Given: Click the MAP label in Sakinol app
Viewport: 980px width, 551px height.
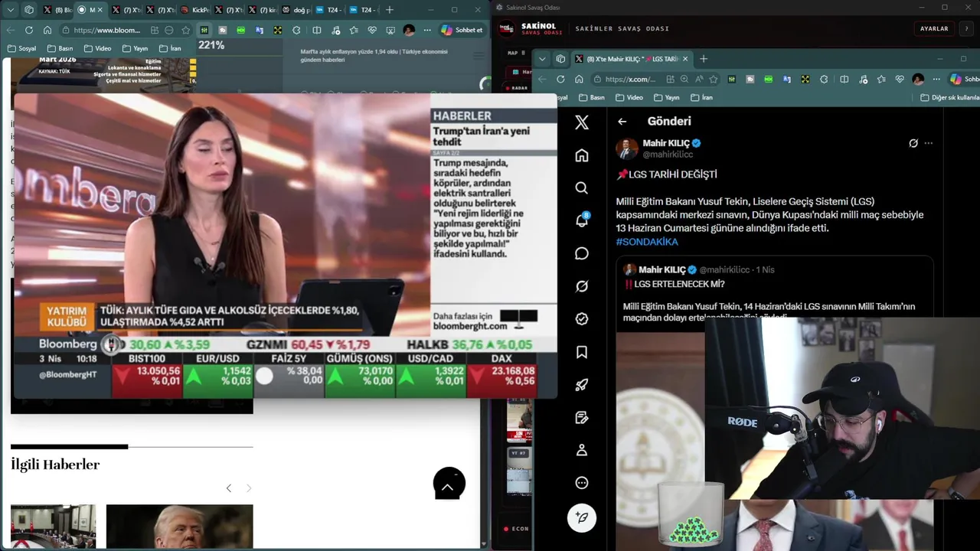Looking at the screenshot, I should [x=513, y=54].
